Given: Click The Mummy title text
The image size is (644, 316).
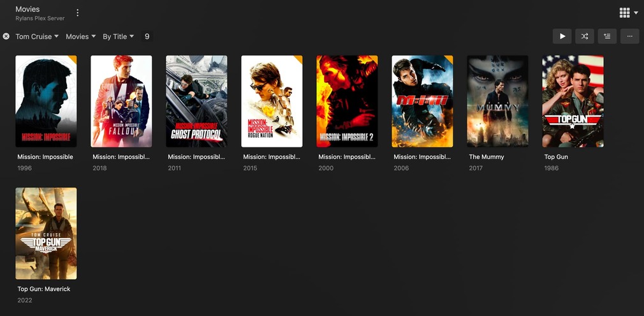Looking at the screenshot, I should point(487,157).
